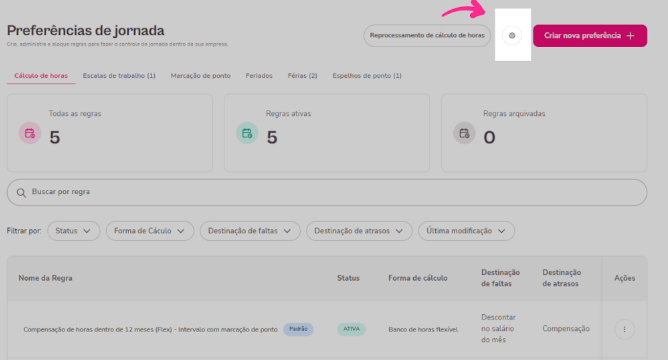Open Escalas de trabalho (1) tab
668x360 pixels.
pos(119,76)
